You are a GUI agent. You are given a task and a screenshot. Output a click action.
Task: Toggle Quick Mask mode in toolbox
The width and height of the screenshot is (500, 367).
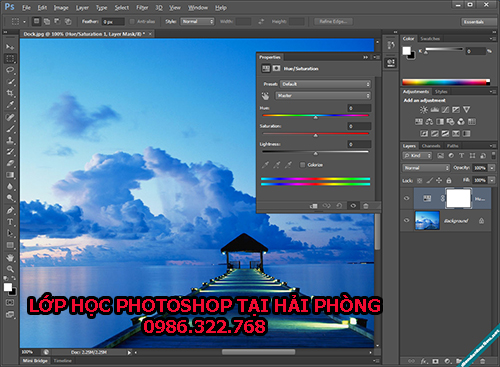point(10,303)
